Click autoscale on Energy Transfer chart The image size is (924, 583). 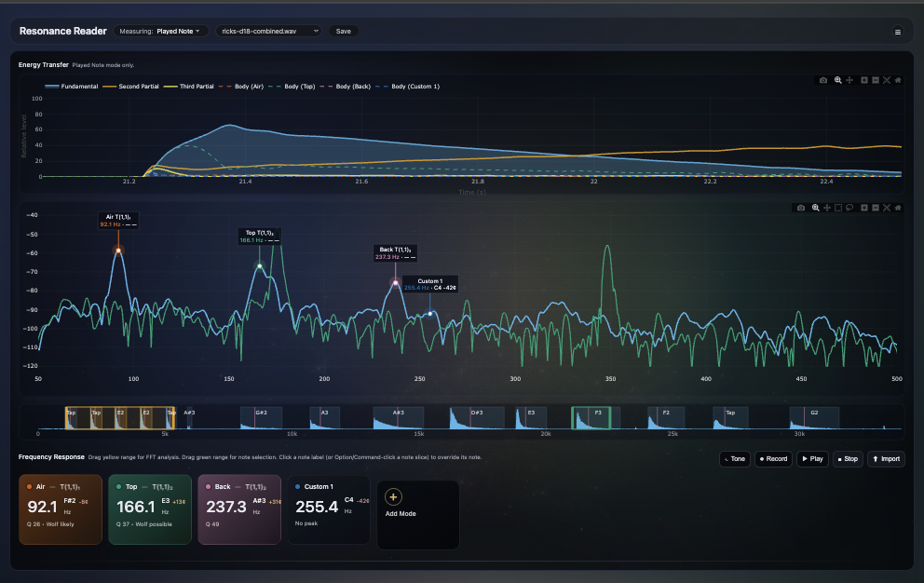click(x=887, y=80)
